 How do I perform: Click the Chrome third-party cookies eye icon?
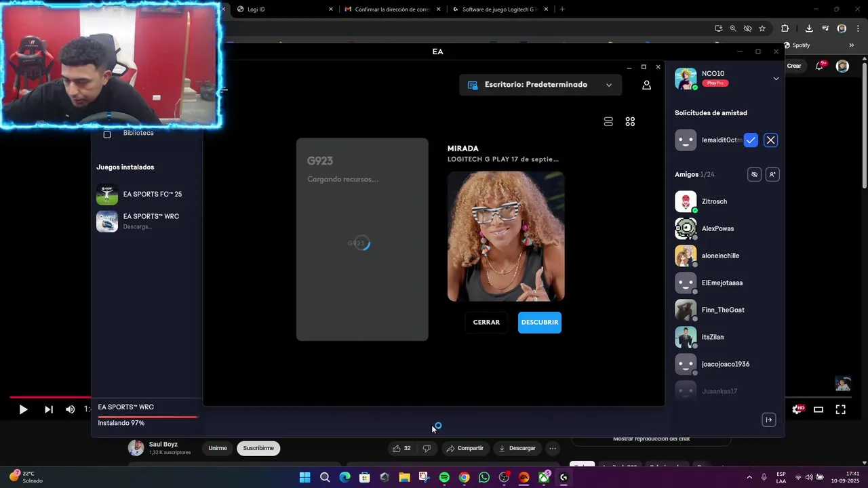(747, 28)
